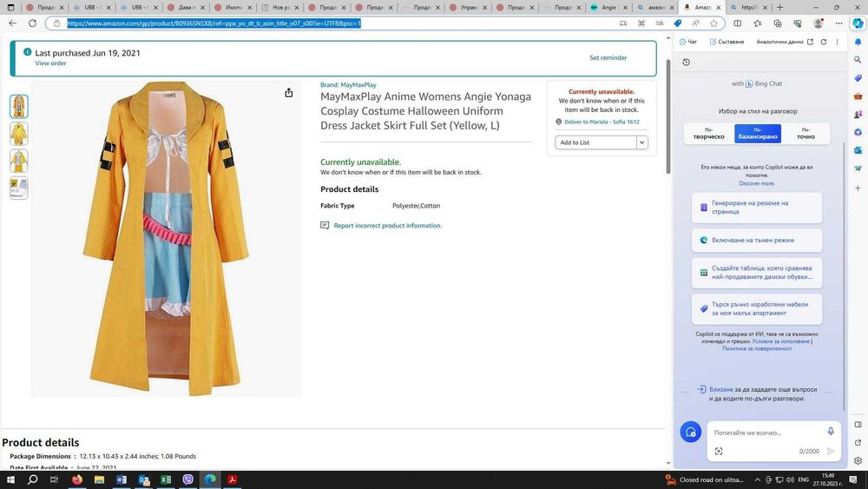The image size is (868, 489).
Task: Click the Discover more link in Copilot
Action: click(x=757, y=183)
